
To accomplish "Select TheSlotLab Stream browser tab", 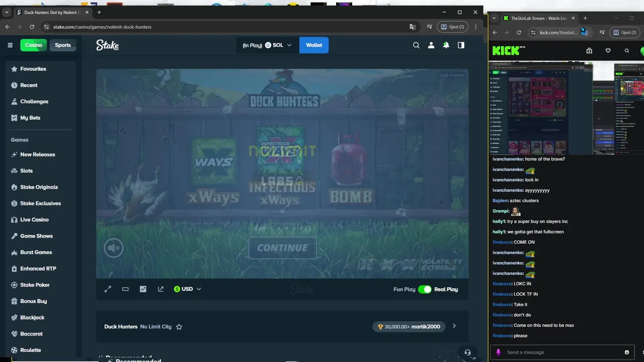I will (539, 18).
